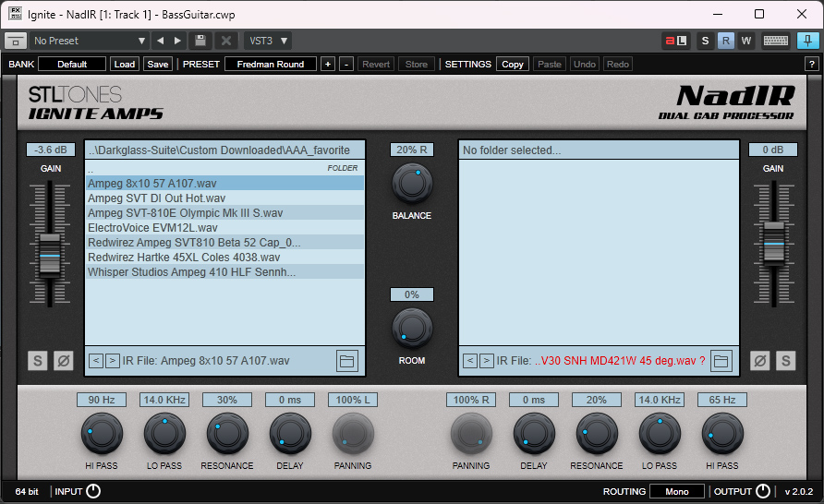Click left cab Lo Pass knob
This screenshot has width=824, height=504.
(x=164, y=434)
